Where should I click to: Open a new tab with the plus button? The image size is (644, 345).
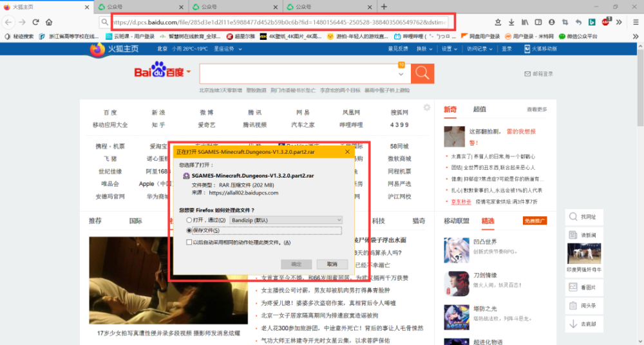click(x=384, y=6)
